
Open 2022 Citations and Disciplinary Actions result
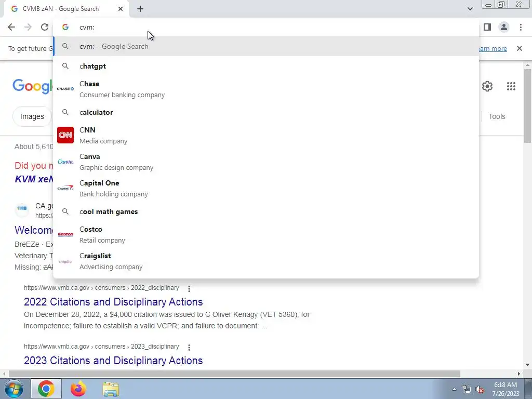(113, 302)
